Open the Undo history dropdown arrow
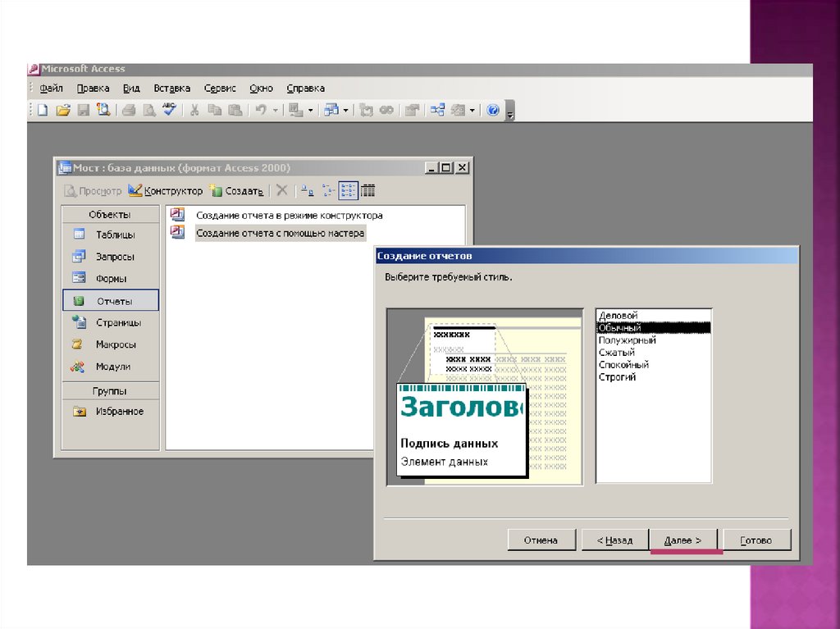Screen dimensions: 840x629 pos(276,111)
